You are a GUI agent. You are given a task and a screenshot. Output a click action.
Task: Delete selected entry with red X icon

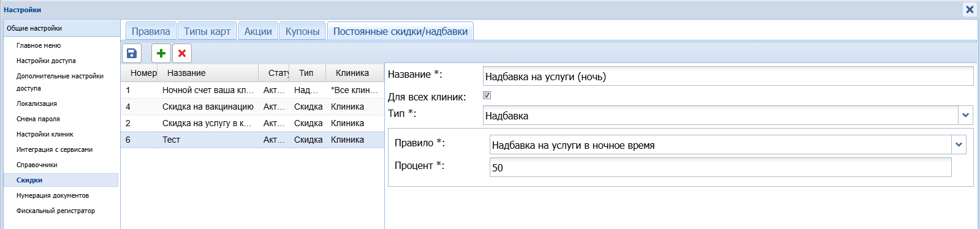[182, 53]
